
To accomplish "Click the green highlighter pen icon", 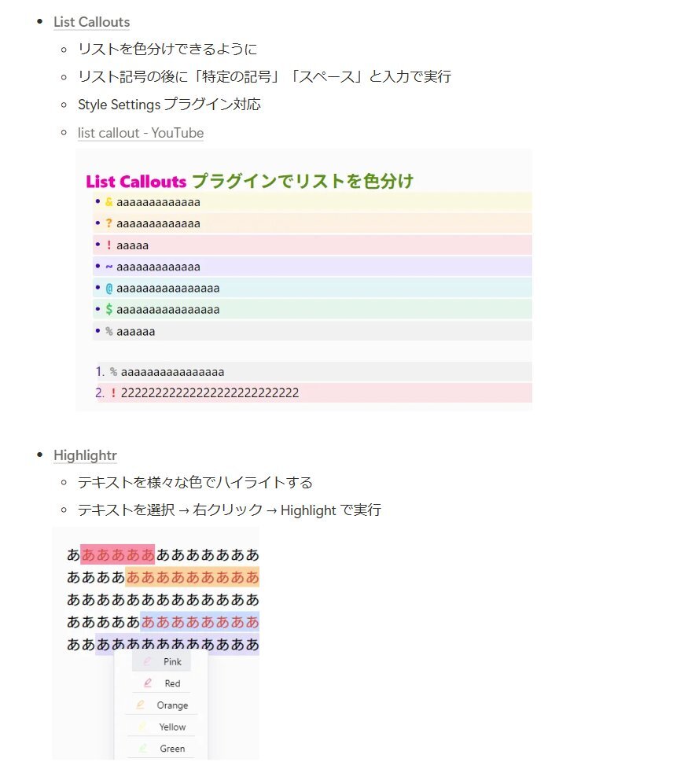I will pyautogui.click(x=143, y=749).
